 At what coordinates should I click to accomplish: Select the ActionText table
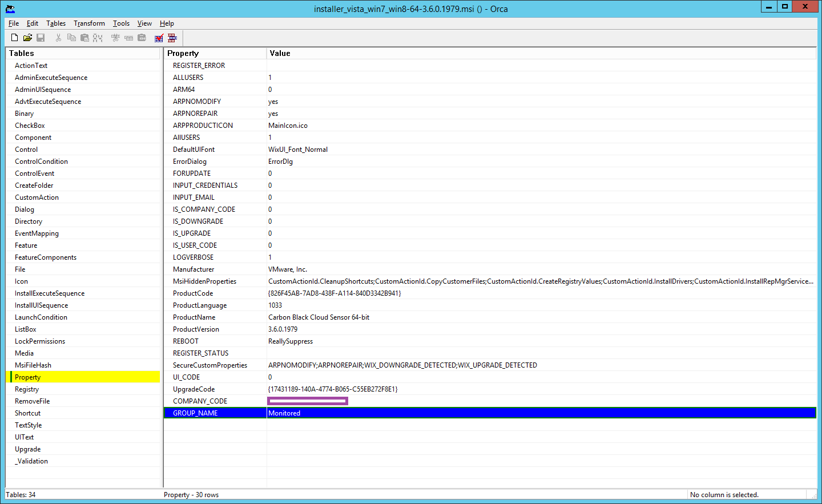(31, 66)
